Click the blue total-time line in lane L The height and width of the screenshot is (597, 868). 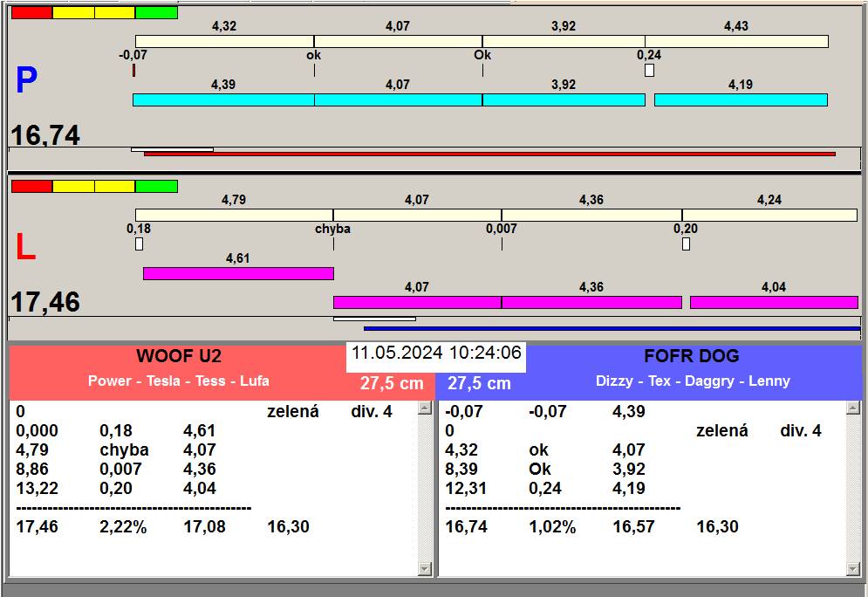(x=612, y=328)
